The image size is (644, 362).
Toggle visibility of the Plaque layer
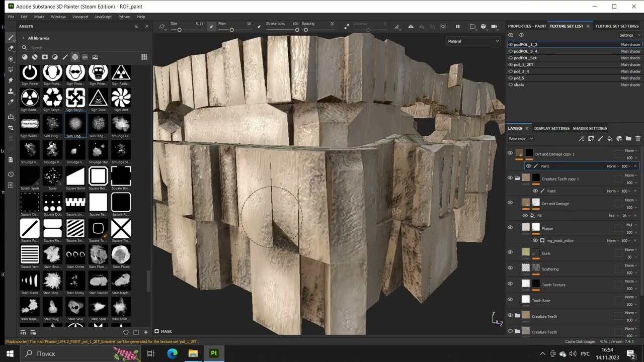point(510,227)
